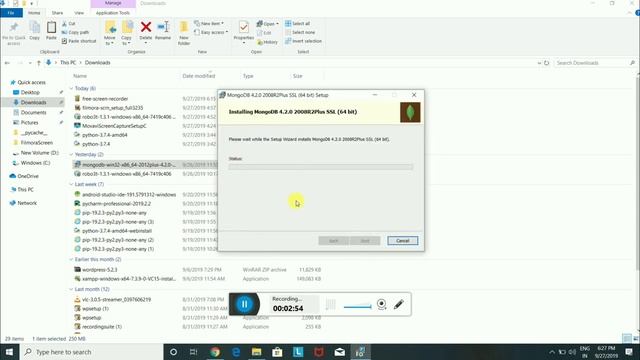Open the Open dropdown in ribbon

(267, 24)
